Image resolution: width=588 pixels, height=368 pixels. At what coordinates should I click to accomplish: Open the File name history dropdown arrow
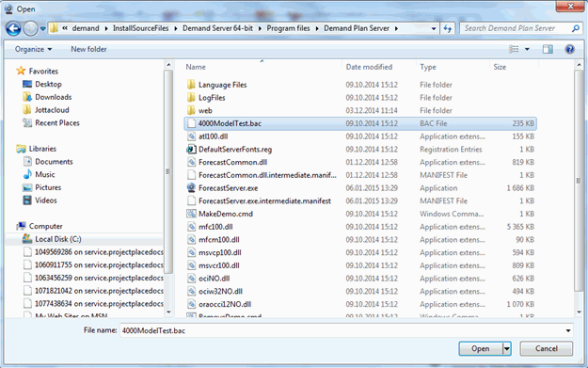click(x=568, y=330)
